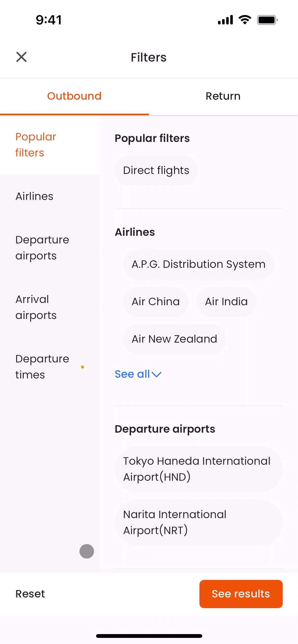This screenshot has width=298, height=644.
Task: Click the See results button
Action: 241,594
